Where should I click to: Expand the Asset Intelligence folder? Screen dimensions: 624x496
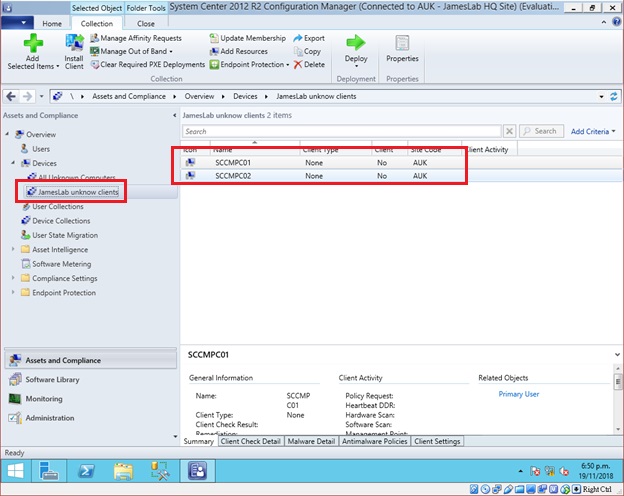(13, 249)
